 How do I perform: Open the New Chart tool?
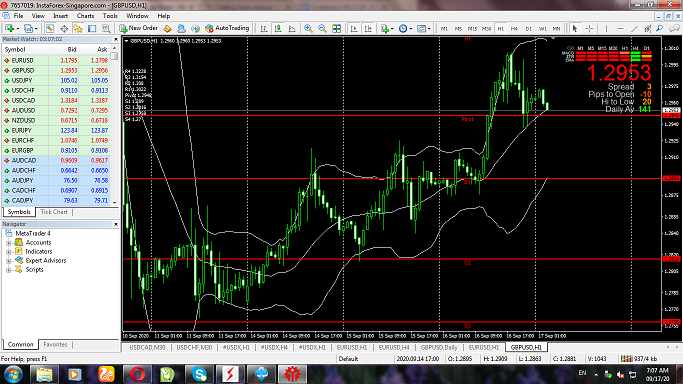click(9, 28)
